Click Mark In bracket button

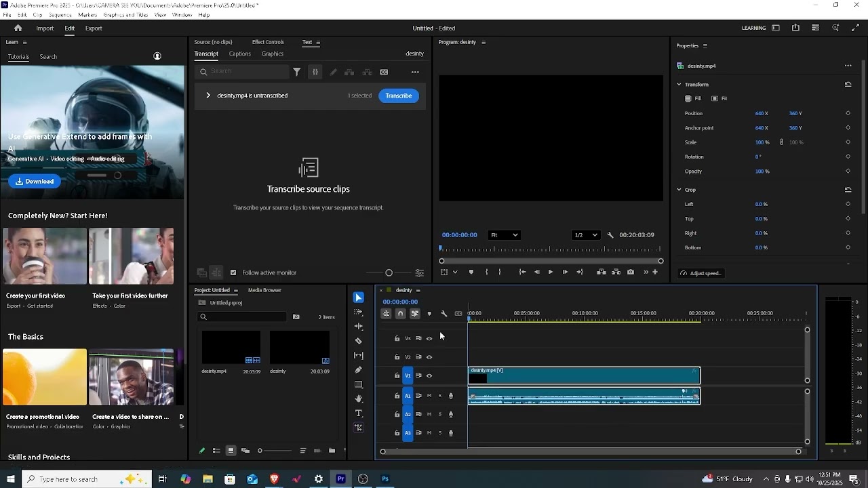point(487,272)
